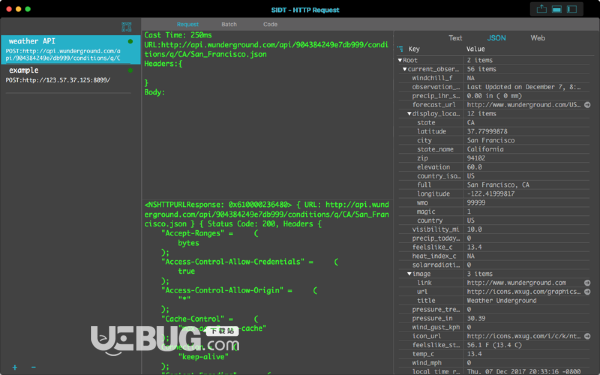The height and width of the screenshot is (375, 600).
Task: Click arrow icon next to image link value
Action: [x=587, y=283]
